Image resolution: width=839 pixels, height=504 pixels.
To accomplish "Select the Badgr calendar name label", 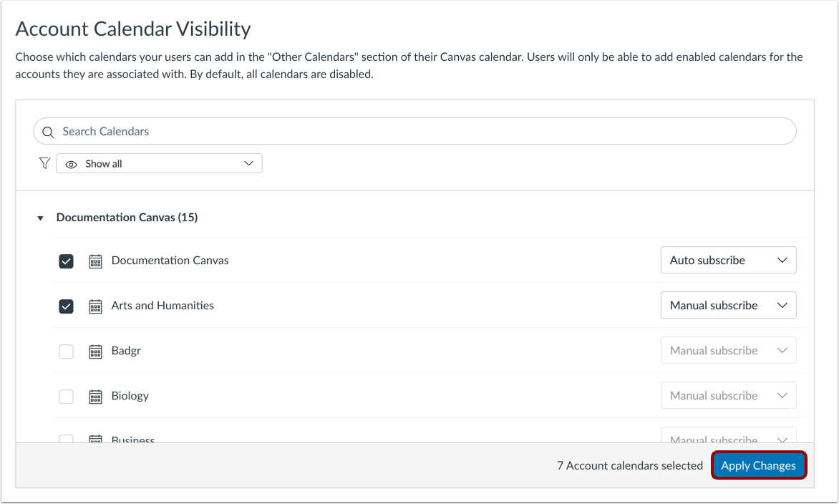I will 126,351.
